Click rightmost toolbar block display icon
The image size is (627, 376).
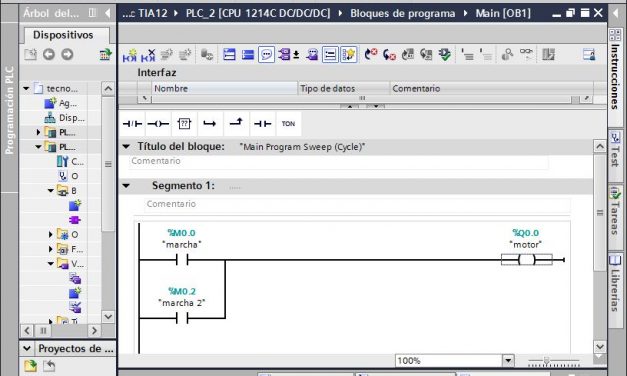coord(589,54)
